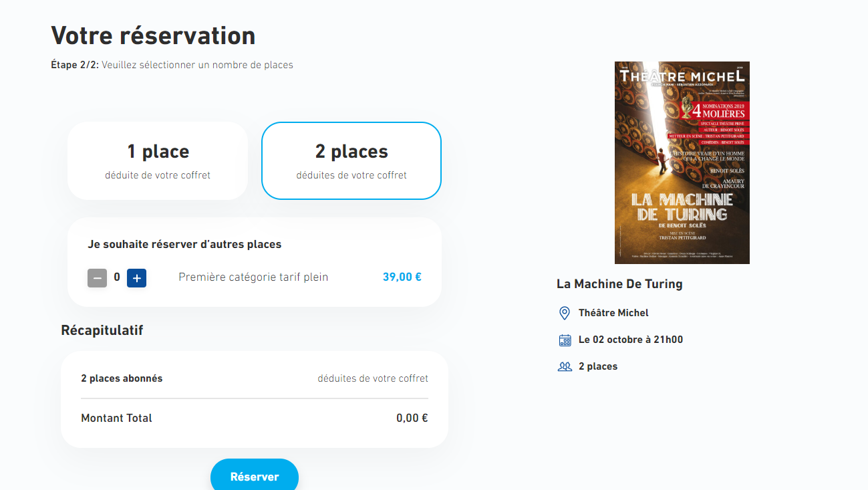Click the Votre réservation page heading
This screenshot has height=490, width=868.
click(x=153, y=35)
